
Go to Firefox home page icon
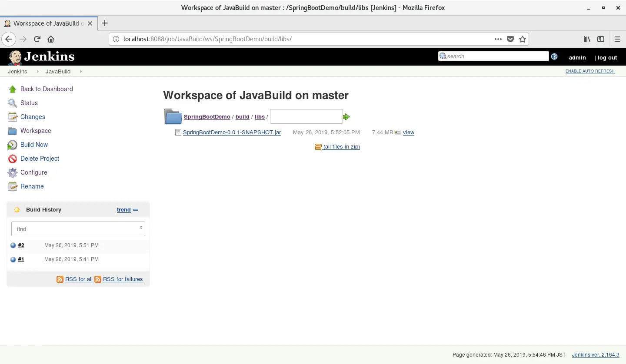(51, 39)
